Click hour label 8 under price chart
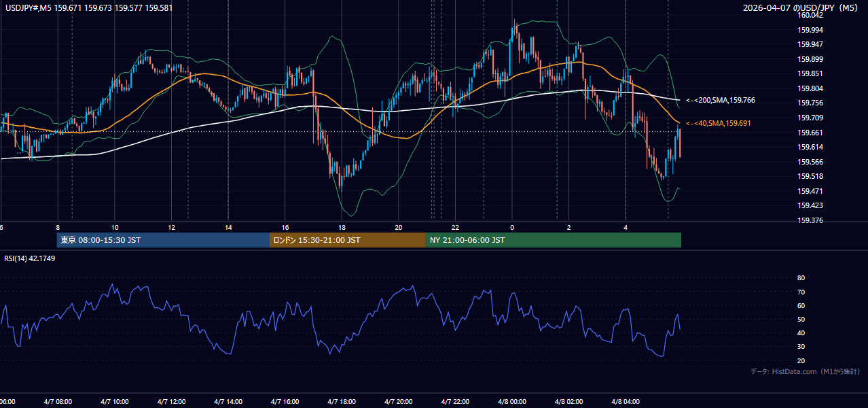 coord(58,227)
